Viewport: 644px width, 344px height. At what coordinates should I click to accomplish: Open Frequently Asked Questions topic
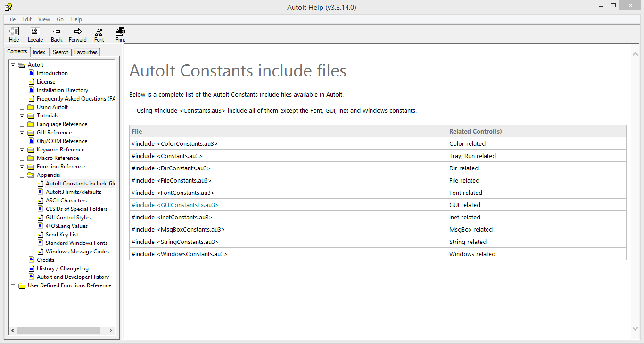[x=75, y=99]
